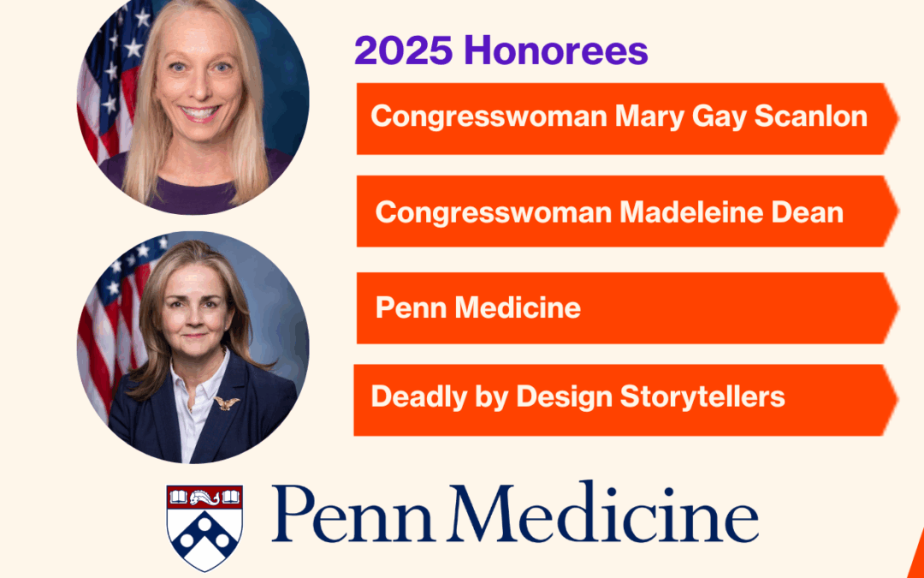Click the orange triangle accent in the corner
Image resolution: width=924 pixels, height=578 pixels.
click(916, 554)
